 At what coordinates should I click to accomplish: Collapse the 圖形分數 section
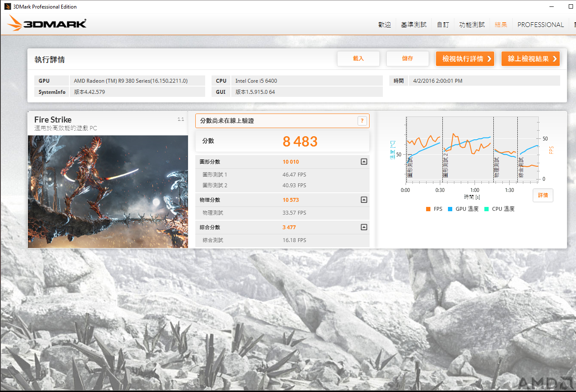364,162
